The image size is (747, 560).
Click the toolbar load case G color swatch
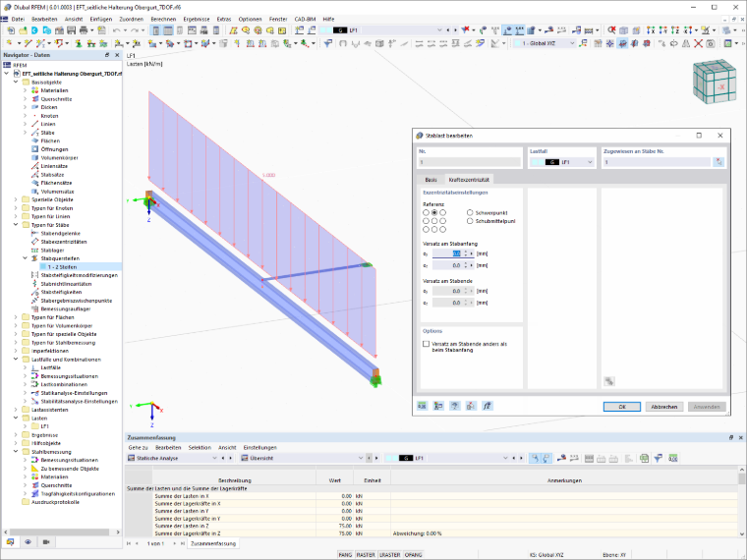[340, 30]
